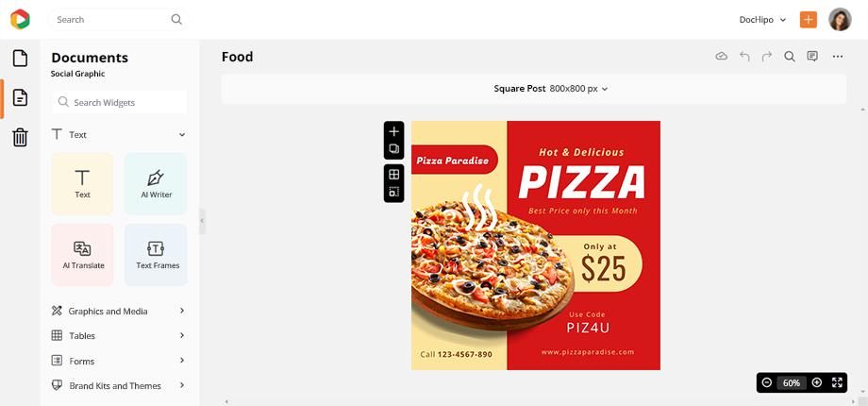Collapse the left widgets panel handle
This screenshot has width=868, height=406.
click(x=202, y=221)
